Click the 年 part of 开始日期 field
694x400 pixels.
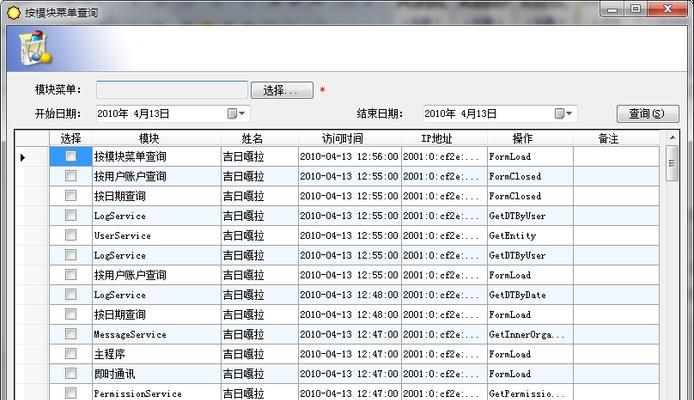pyautogui.click(x=123, y=114)
